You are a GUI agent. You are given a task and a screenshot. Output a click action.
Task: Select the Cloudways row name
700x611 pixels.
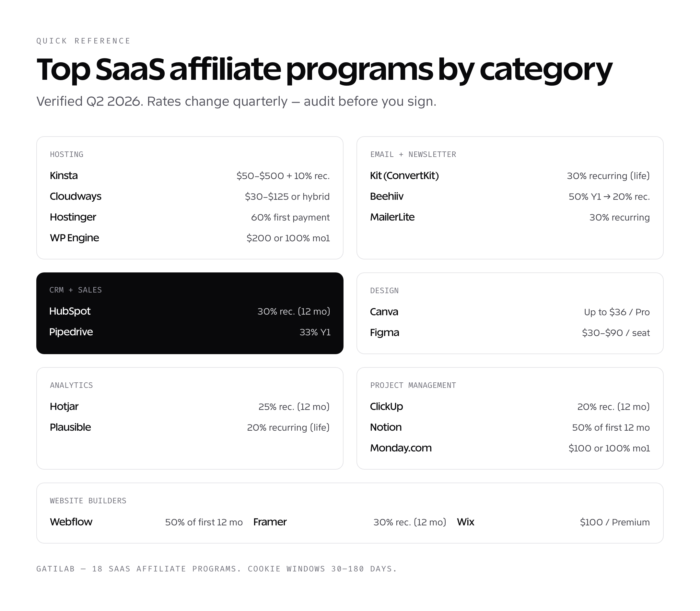tap(76, 197)
